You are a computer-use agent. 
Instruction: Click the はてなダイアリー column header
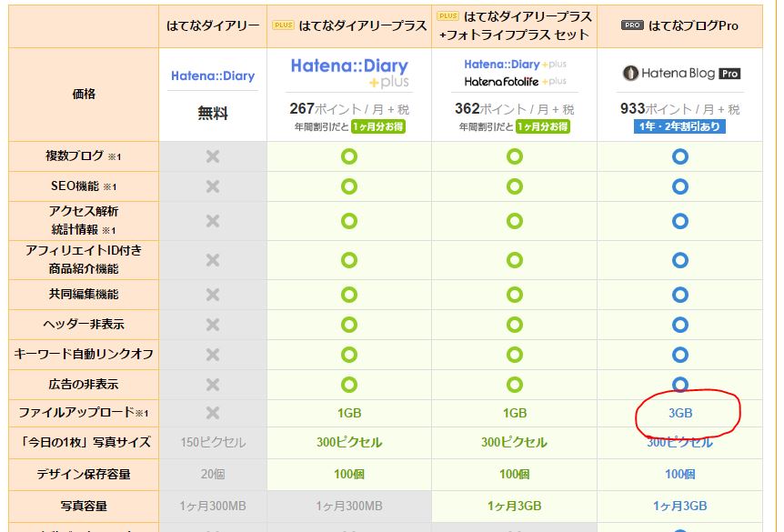[x=213, y=25]
